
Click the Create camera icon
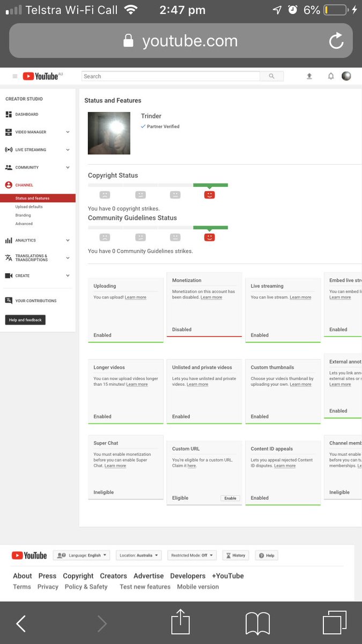(9, 276)
